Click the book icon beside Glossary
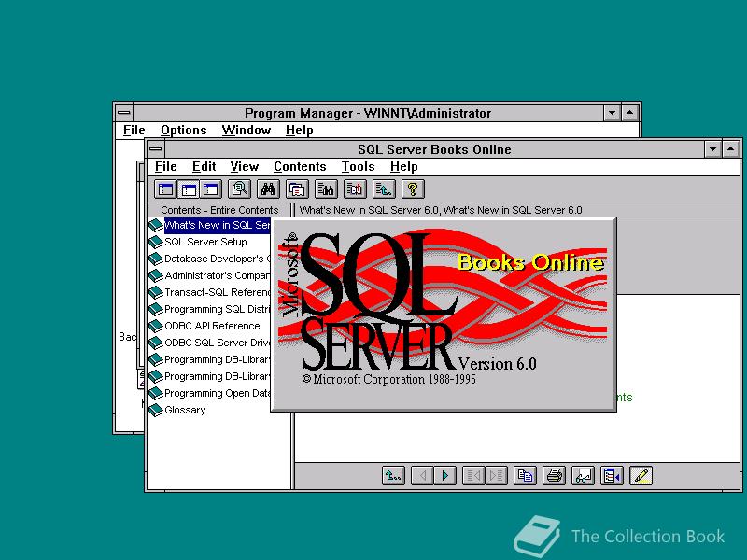The width and height of the screenshot is (747, 560). [155, 410]
